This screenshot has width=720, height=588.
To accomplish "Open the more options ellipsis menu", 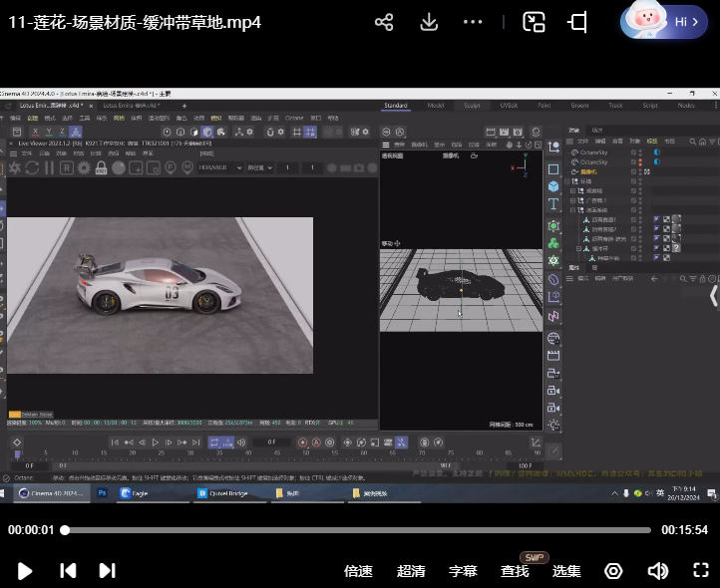I will 475,22.
